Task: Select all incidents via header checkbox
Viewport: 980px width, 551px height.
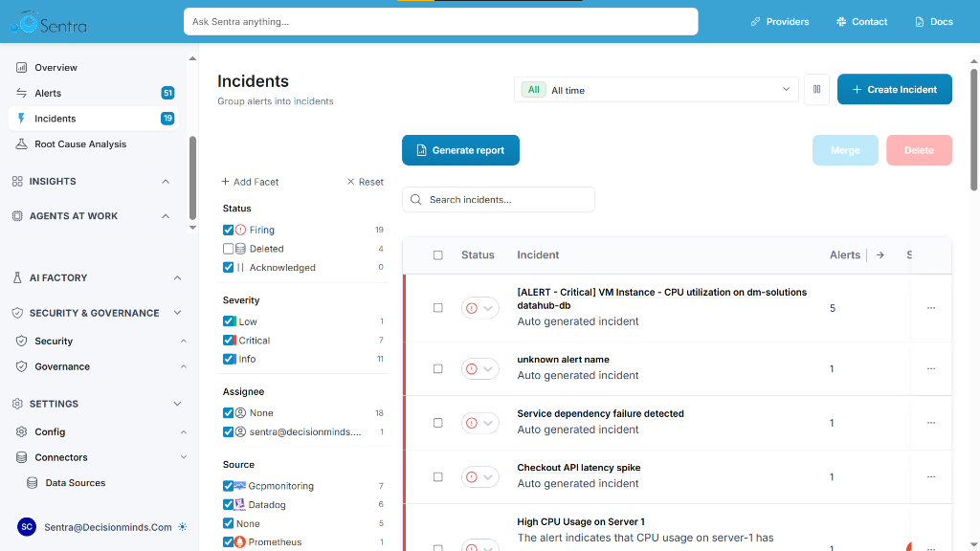Action: click(x=438, y=254)
